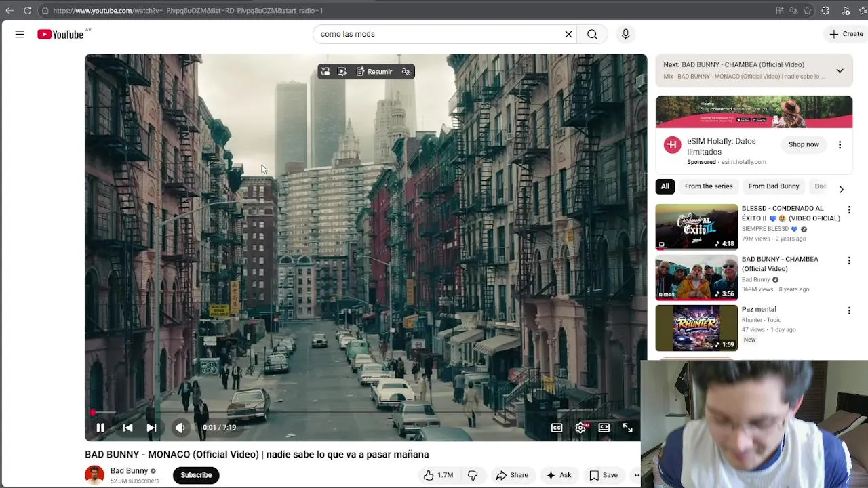
Task: Open browser favorites list icon
Action: 863,11
